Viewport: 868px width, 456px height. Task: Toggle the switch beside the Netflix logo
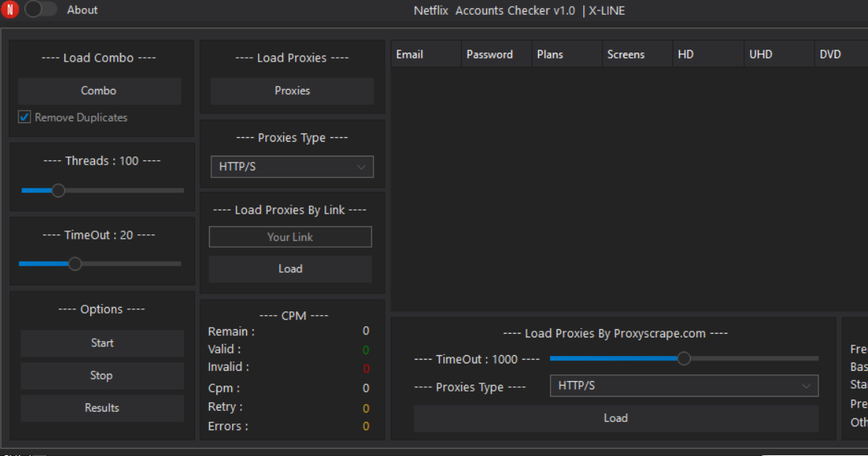41,10
